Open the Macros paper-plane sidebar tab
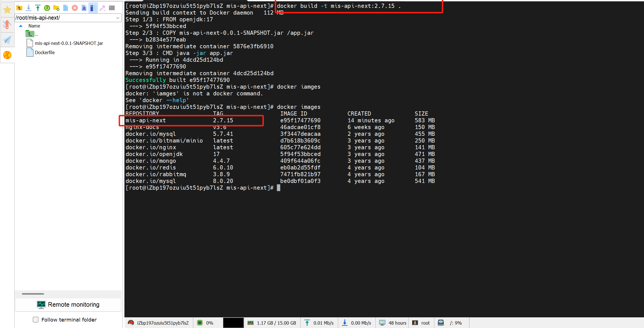Viewport: 644px width, 328px height. pos(7,40)
